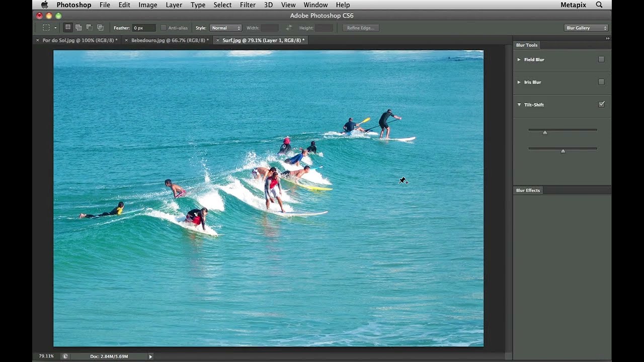Open the File menu
This screenshot has height=362, width=644.
point(105,5)
